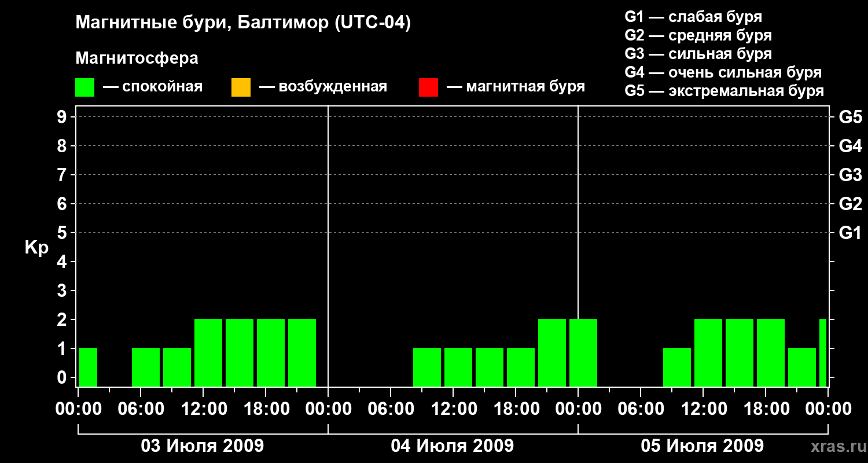Click the Kp 2 bar starting at 12:00 on 03 Июля

click(208, 352)
